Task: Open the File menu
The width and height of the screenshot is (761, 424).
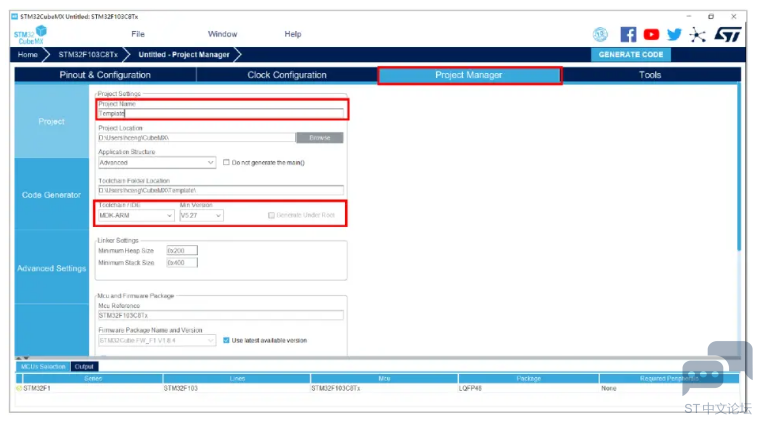Action: pos(138,34)
